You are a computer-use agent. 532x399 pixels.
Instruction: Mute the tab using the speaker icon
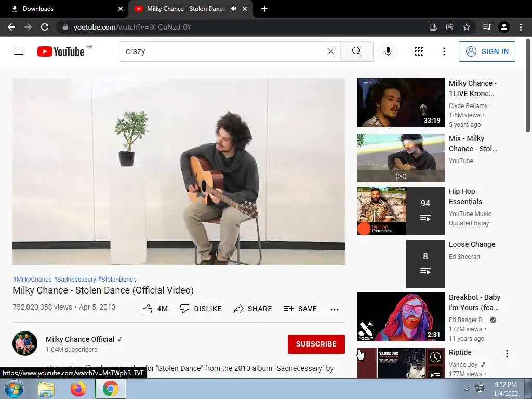[x=233, y=9]
